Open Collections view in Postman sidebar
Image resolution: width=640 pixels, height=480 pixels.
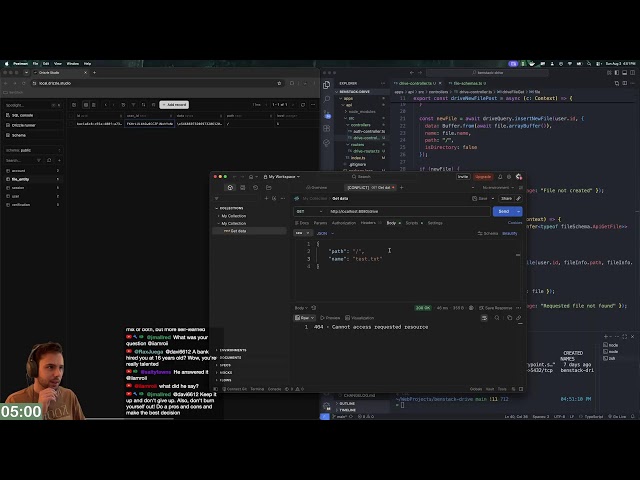(x=230, y=187)
